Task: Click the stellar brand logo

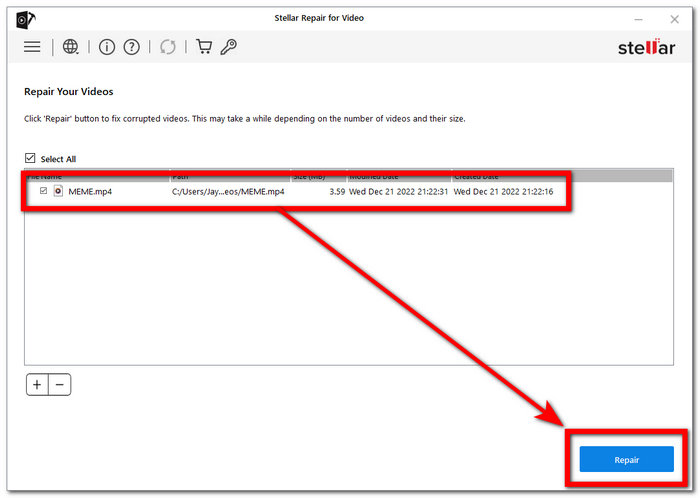Action: (x=646, y=47)
